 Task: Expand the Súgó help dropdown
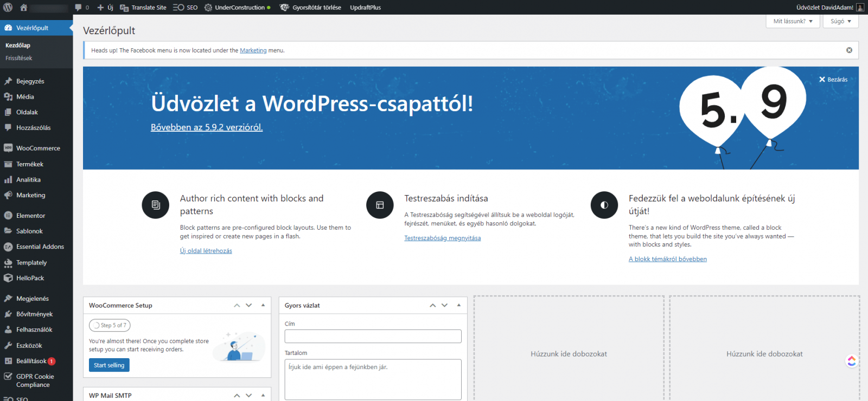tap(840, 21)
